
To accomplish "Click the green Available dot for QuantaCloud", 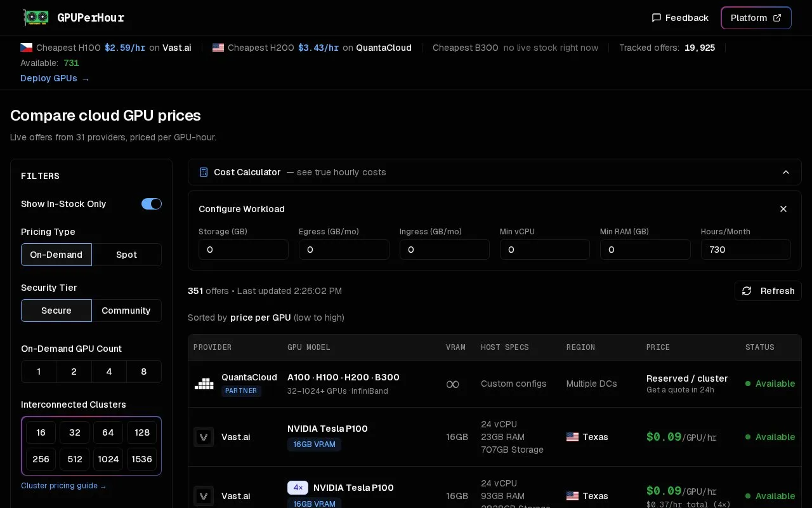I will [748, 384].
